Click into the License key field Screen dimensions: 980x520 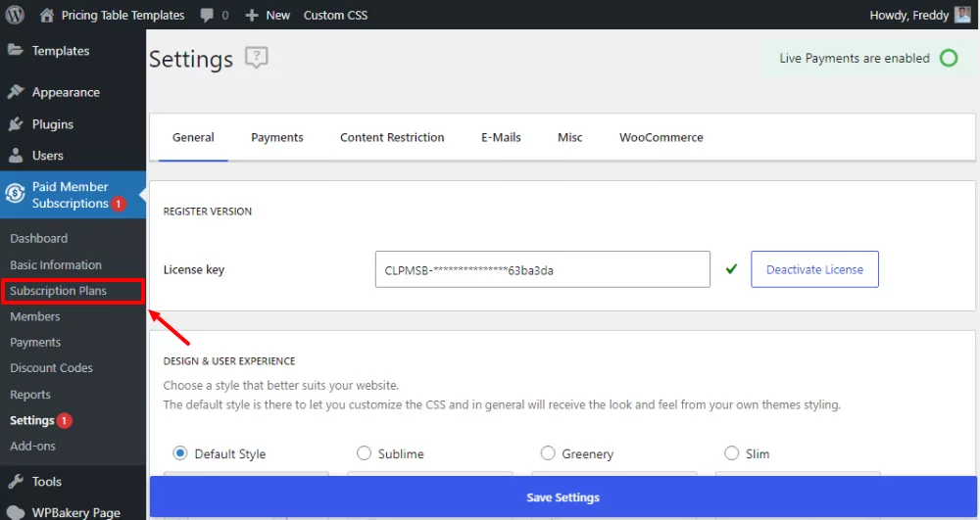[x=543, y=269]
